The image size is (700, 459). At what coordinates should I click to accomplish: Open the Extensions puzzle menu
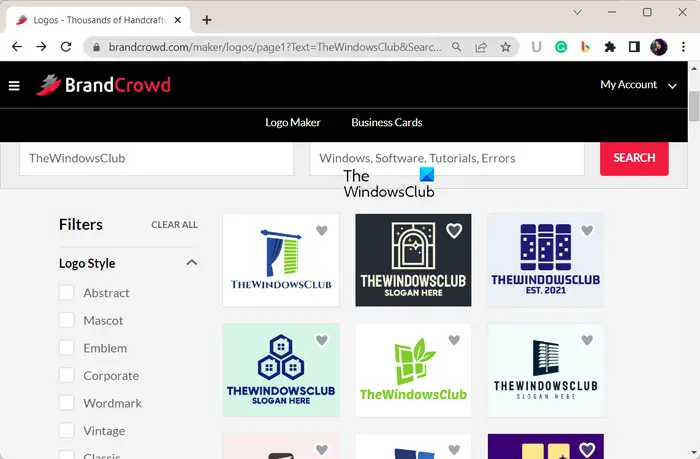(x=610, y=47)
